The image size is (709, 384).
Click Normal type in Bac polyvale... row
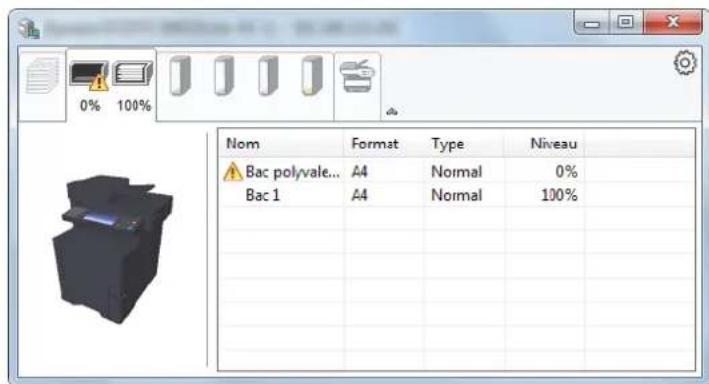pyautogui.click(x=456, y=172)
